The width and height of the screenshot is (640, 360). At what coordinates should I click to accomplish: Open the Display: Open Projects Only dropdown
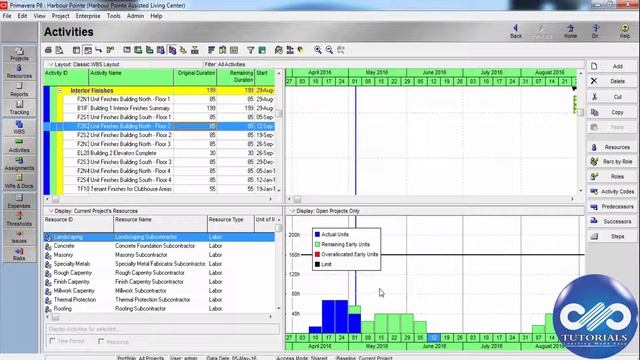pos(292,211)
